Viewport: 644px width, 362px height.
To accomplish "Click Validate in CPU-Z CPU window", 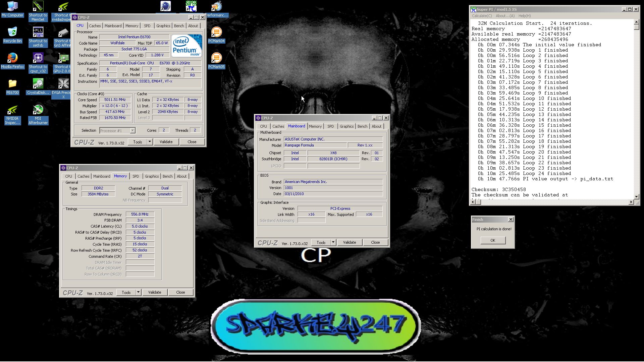I will tap(166, 142).
